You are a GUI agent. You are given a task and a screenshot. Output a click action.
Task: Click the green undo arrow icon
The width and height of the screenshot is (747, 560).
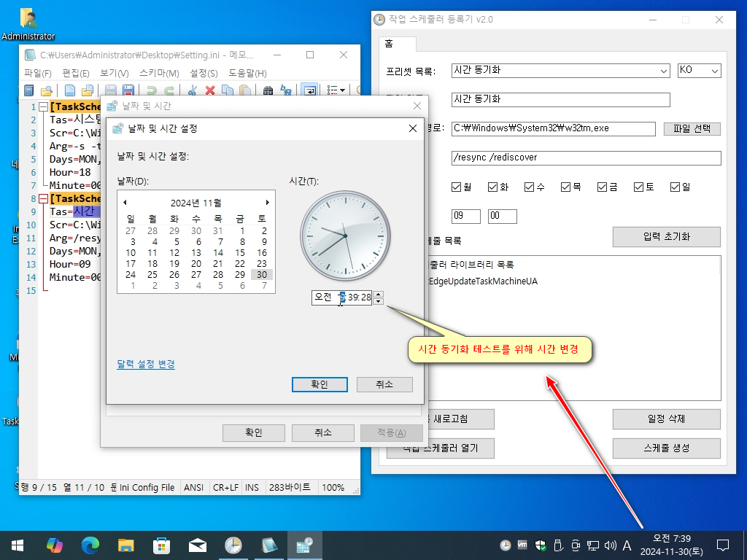coord(152,90)
